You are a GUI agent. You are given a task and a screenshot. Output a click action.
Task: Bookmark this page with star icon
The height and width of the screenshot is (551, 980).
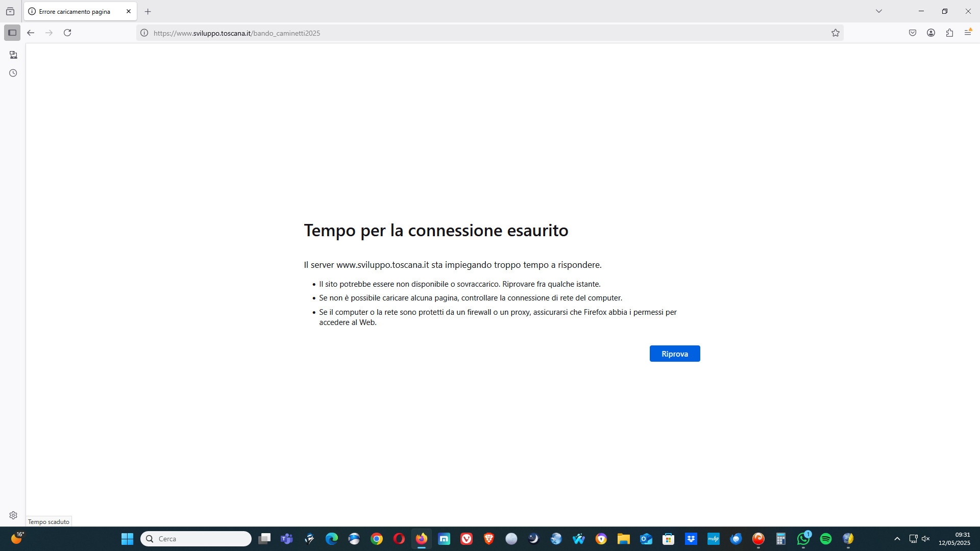tap(835, 33)
